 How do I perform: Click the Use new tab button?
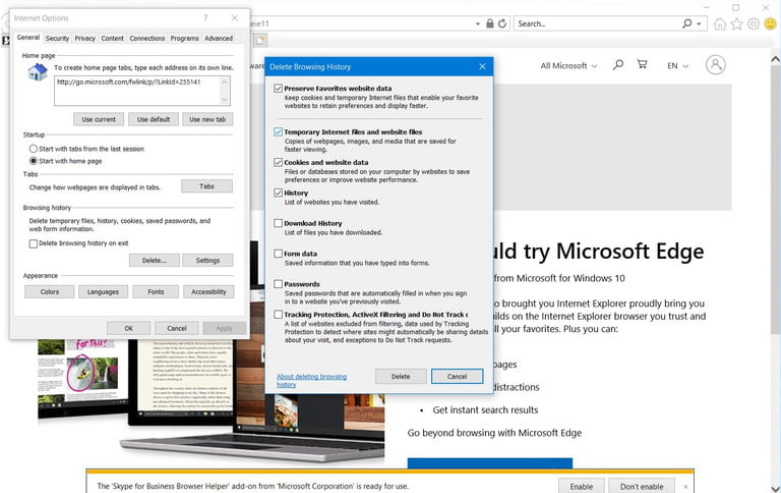tap(208, 120)
